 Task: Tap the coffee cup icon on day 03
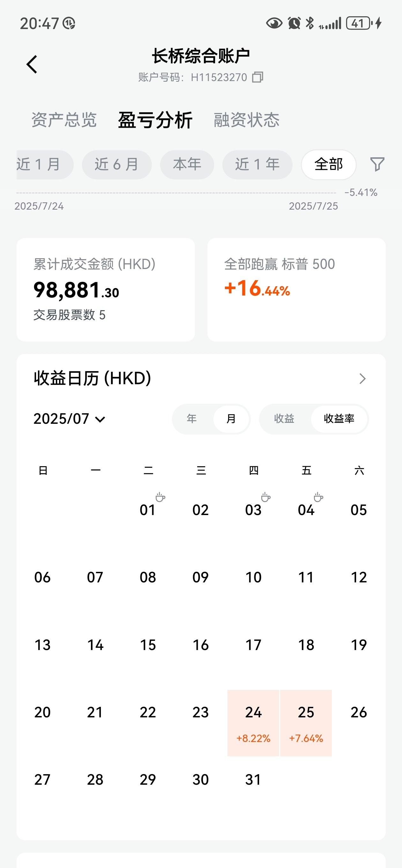tap(266, 497)
